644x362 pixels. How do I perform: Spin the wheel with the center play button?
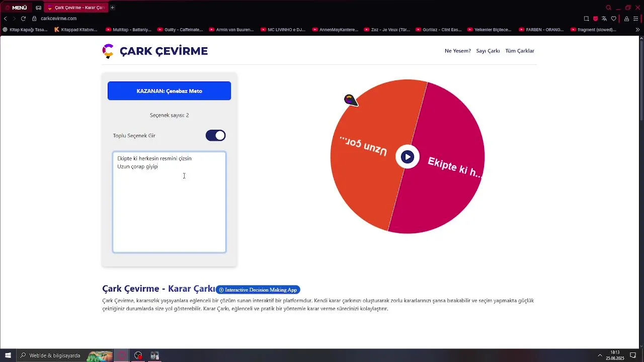(x=408, y=157)
